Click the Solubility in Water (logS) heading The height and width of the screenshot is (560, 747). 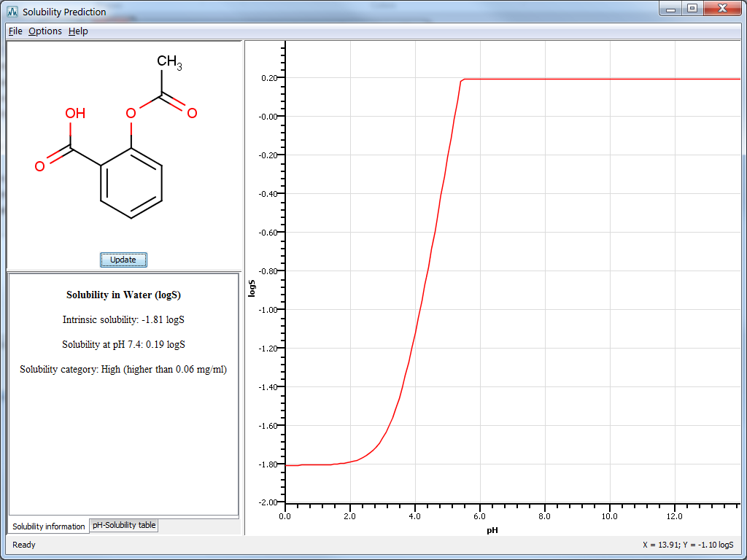[123, 295]
